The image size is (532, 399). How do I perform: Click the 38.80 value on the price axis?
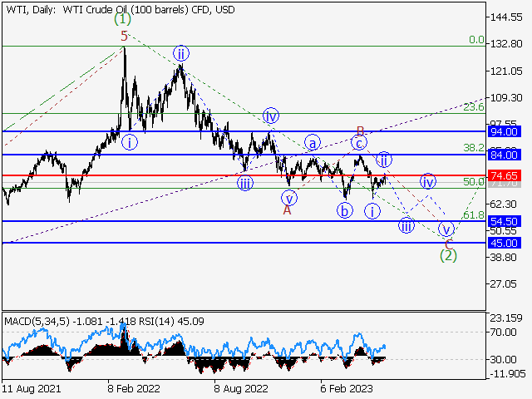click(x=504, y=257)
